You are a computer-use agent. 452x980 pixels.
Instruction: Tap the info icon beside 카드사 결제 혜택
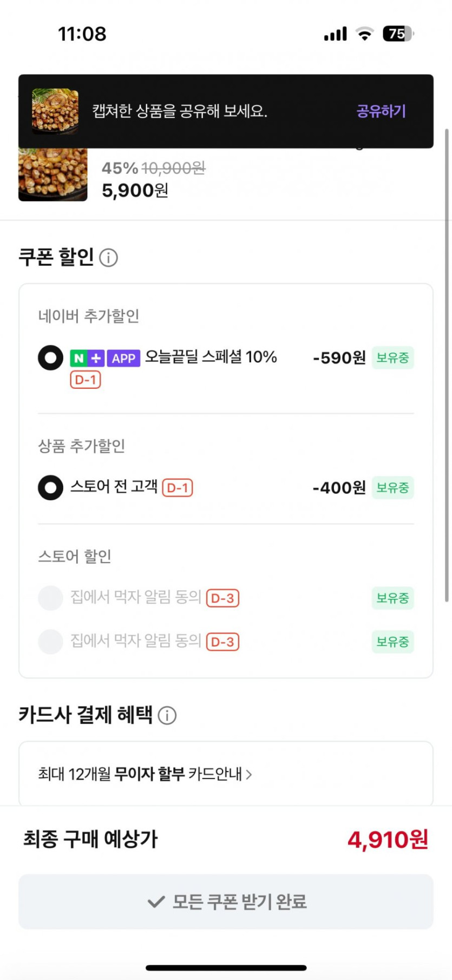167,715
